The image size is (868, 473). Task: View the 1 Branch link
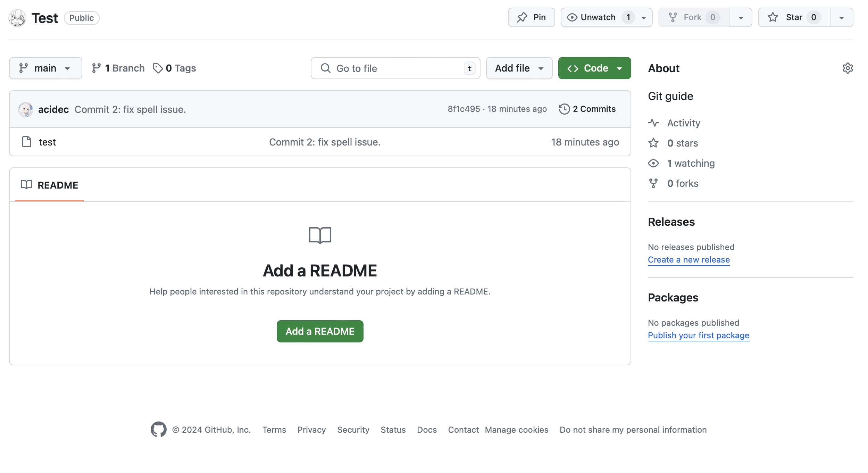118,68
